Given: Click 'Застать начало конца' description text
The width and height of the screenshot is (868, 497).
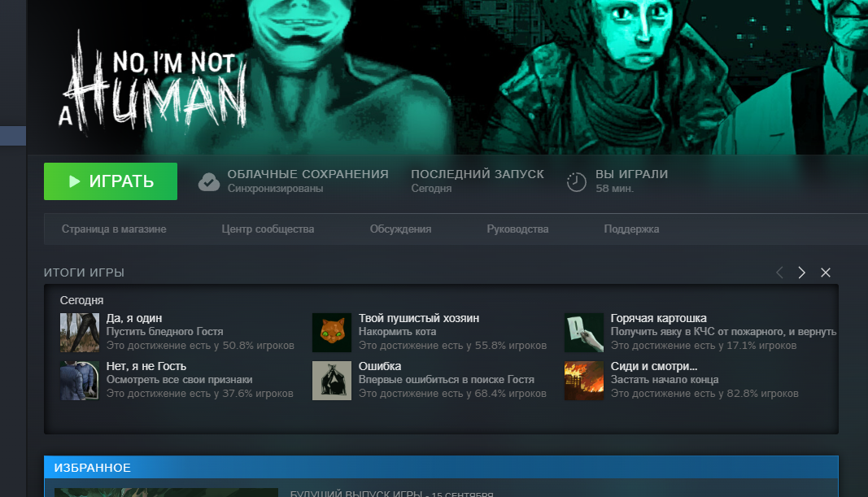Looking at the screenshot, I should pyautogui.click(x=665, y=380).
